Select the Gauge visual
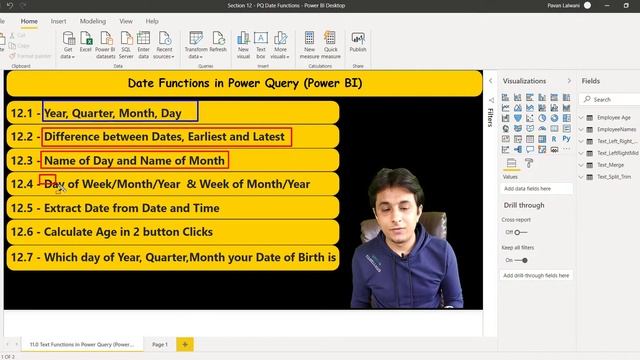640x360 pixels. click(542, 129)
